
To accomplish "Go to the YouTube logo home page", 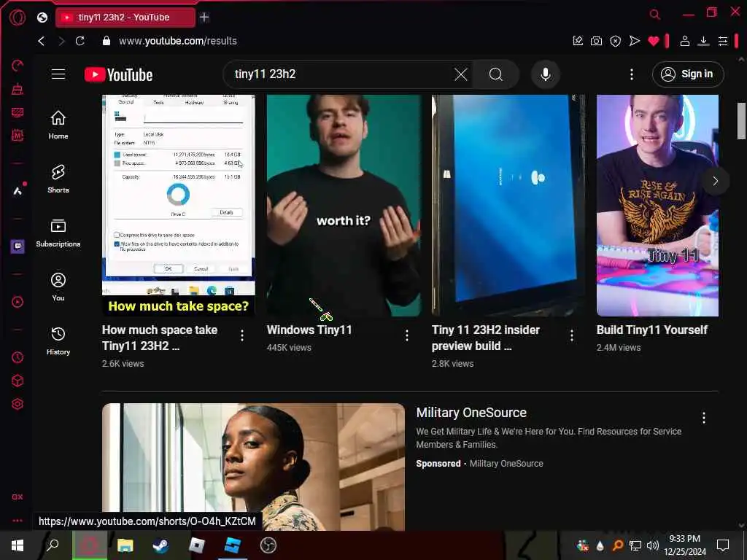I will 119,75.
